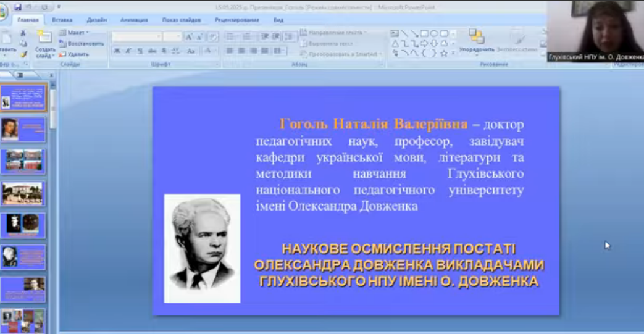This screenshot has height=334, width=644.
Task: Open the font size combo box
Action: tap(172, 37)
